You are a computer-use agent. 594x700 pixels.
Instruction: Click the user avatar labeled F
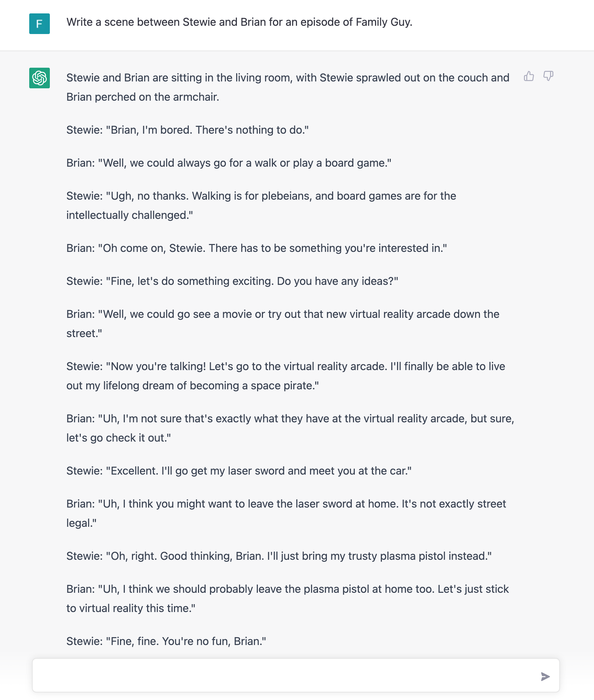click(40, 24)
